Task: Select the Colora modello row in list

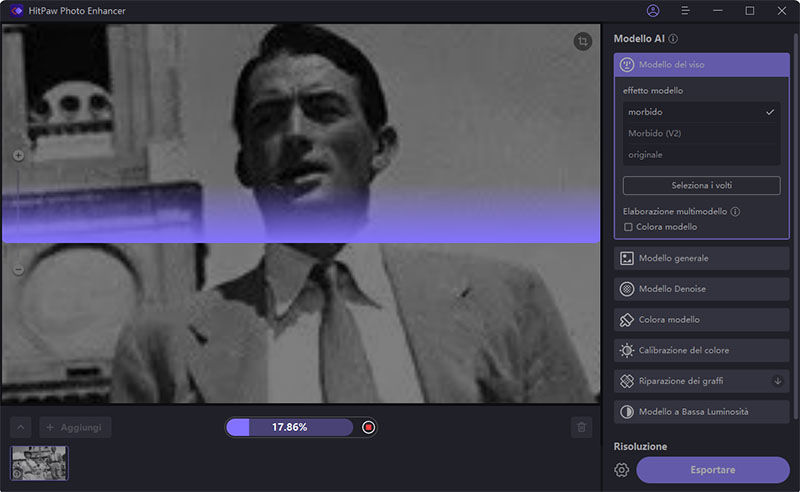Action: pos(702,319)
